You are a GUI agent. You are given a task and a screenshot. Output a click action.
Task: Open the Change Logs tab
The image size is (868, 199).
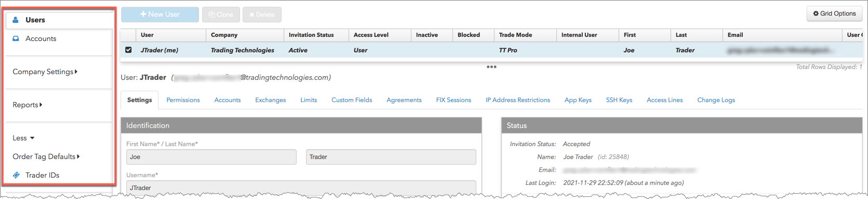click(716, 100)
